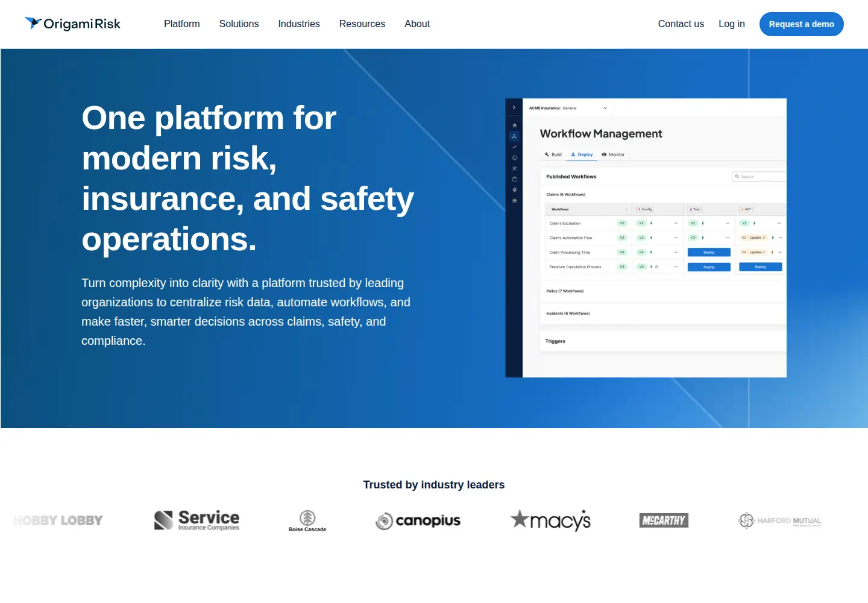Click the storefront icon in the preview sidebar
Image resolution: width=868 pixels, height=603 pixels.
click(x=514, y=200)
